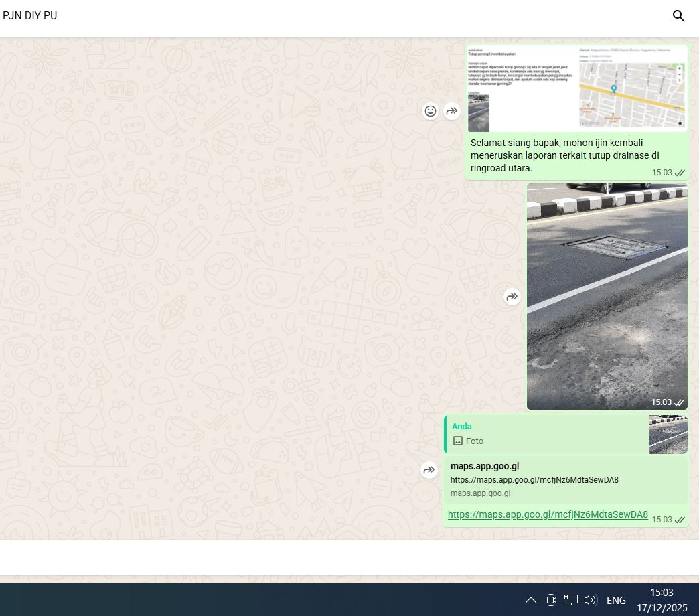The width and height of the screenshot is (699, 616).
Task: Click the green maps.app.goo.gl hyperlink
Action: click(x=548, y=514)
